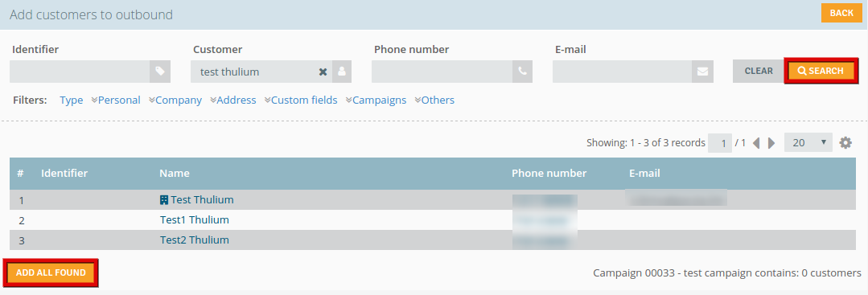Expand the Address filter section
868x295 pixels.
[x=232, y=100]
